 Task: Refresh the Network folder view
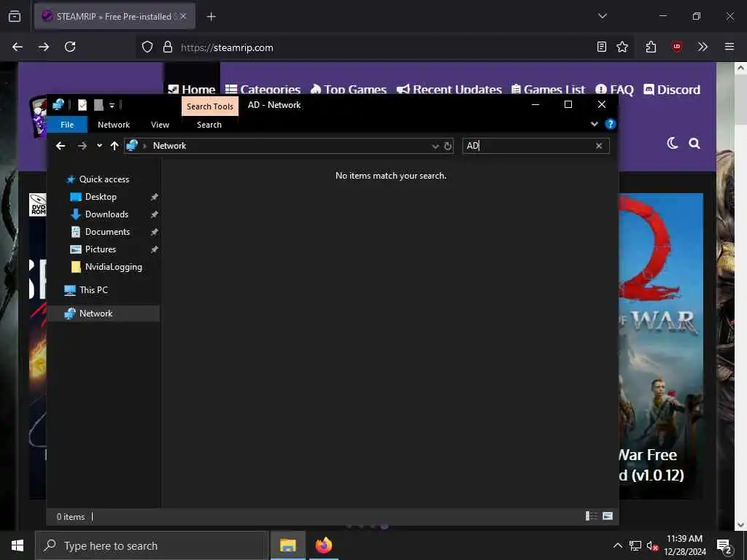(448, 146)
